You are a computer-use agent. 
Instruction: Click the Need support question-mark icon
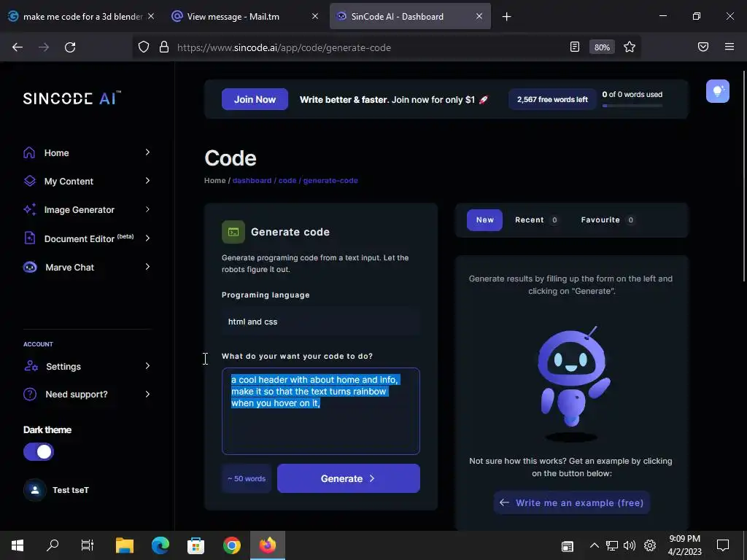coord(30,394)
